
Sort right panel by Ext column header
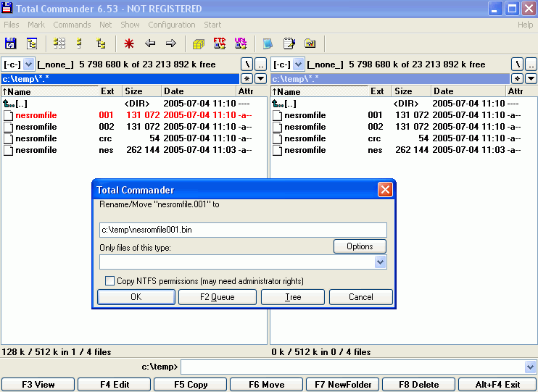coord(380,91)
